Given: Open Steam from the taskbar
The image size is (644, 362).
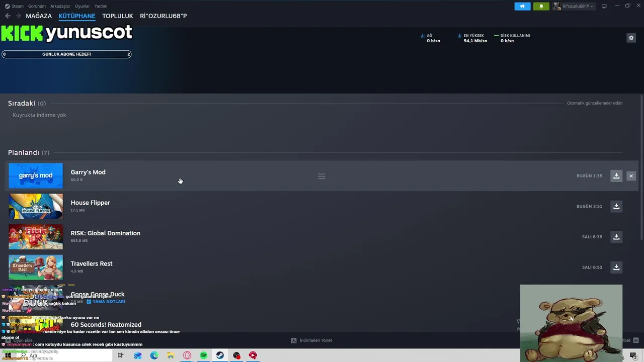Looking at the screenshot, I should click(x=220, y=355).
